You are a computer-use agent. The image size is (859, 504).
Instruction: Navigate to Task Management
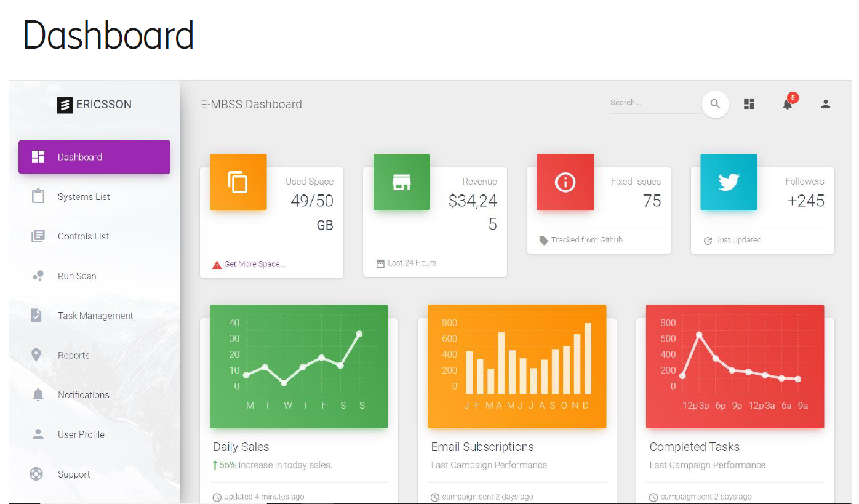(x=95, y=316)
